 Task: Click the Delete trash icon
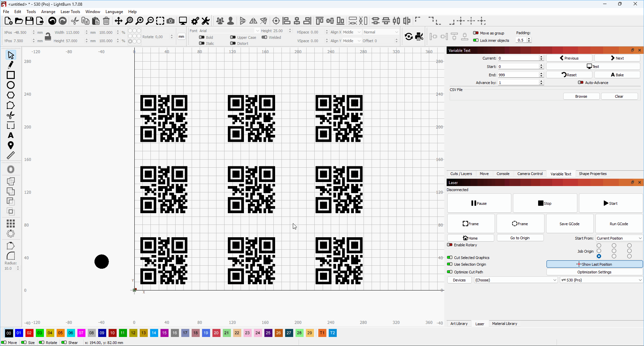click(106, 21)
